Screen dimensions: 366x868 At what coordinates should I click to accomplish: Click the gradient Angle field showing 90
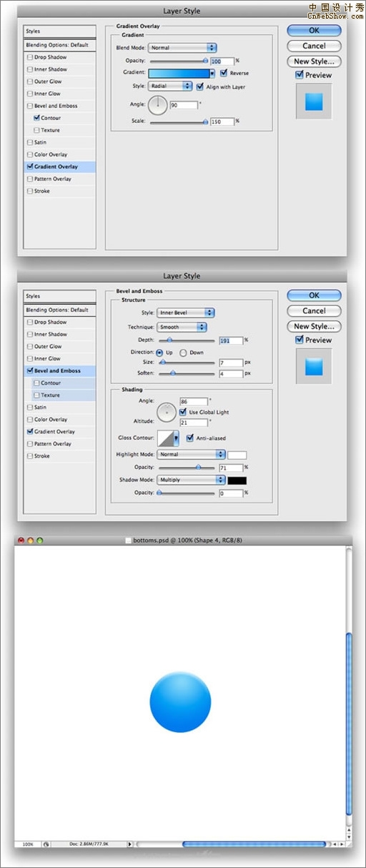pyautogui.click(x=184, y=105)
